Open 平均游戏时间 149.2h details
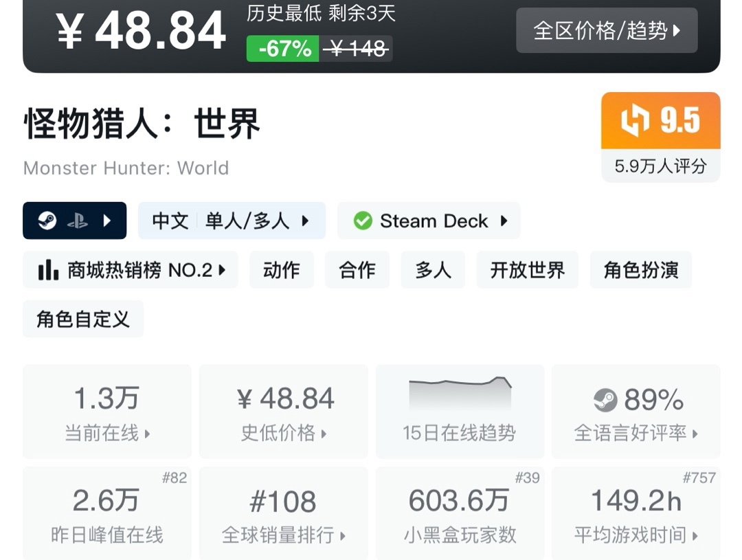742x560 pixels. [x=636, y=514]
